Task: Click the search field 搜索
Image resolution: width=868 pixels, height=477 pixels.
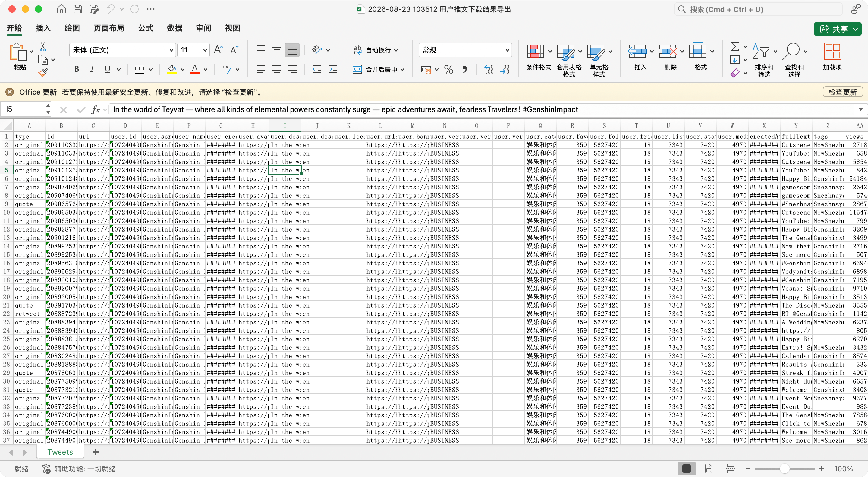Action: [x=758, y=9]
